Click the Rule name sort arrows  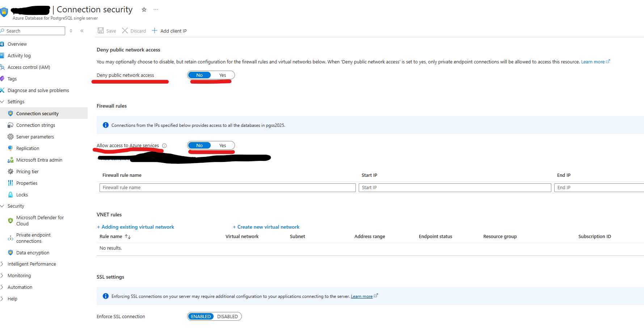(x=128, y=237)
